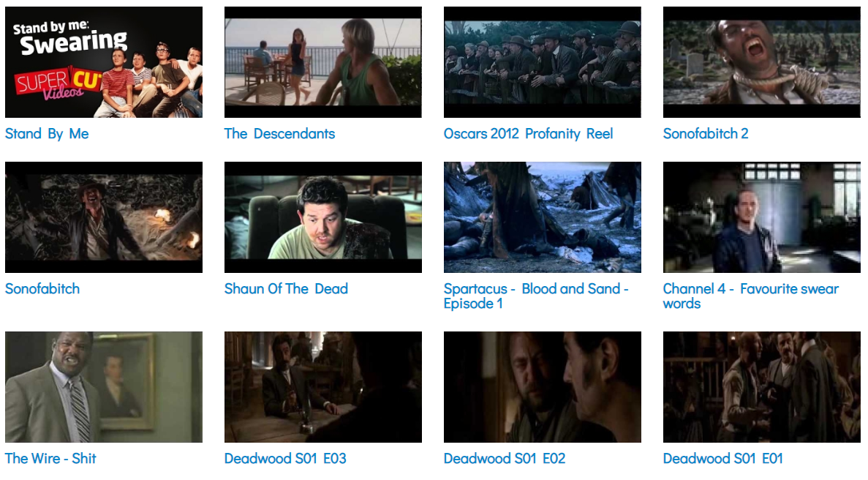The image size is (868, 480).
Task: Open Channel 4 Favourite swear words thumbnail
Action: click(x=761, y=217)
